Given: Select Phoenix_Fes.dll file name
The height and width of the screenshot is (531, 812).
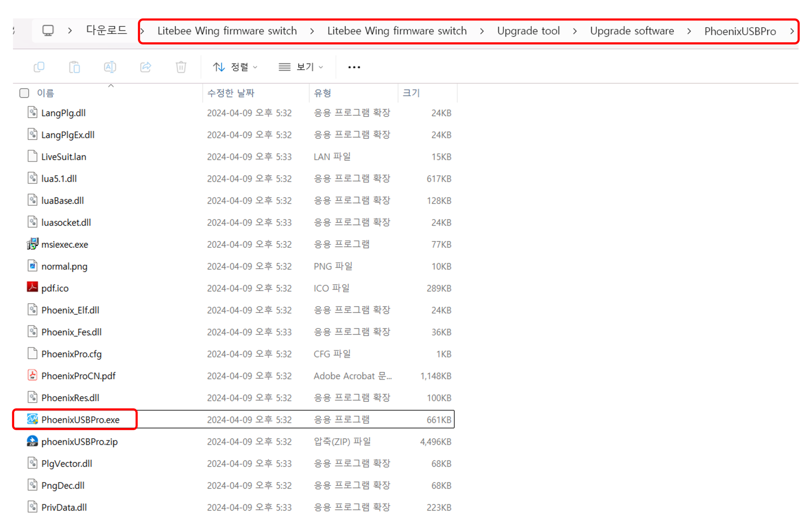Looking at the screenshot, I should [71, 332].
